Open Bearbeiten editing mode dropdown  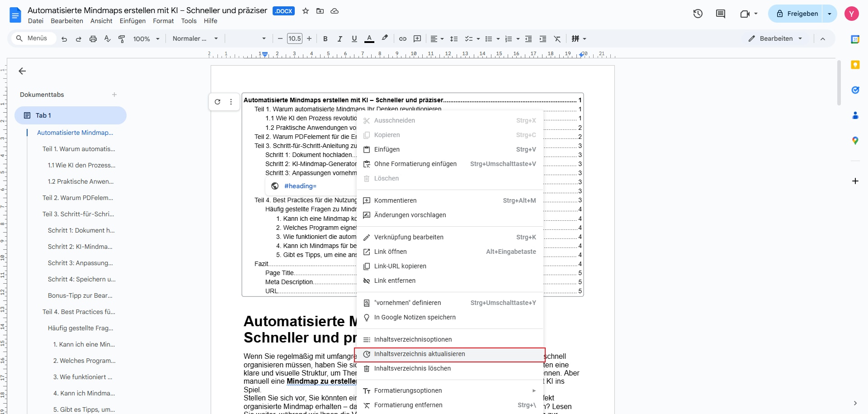click(775, 39)
